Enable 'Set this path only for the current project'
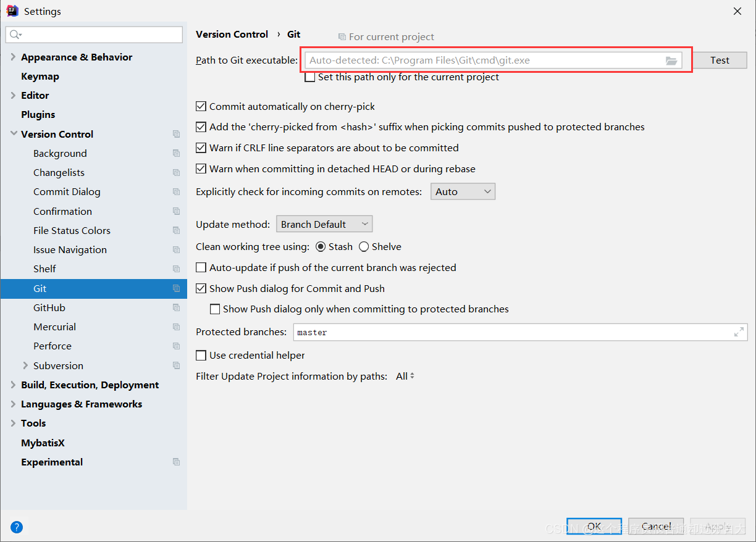The height and width of the screenshot is (542, 756). [x=310, y=77]
